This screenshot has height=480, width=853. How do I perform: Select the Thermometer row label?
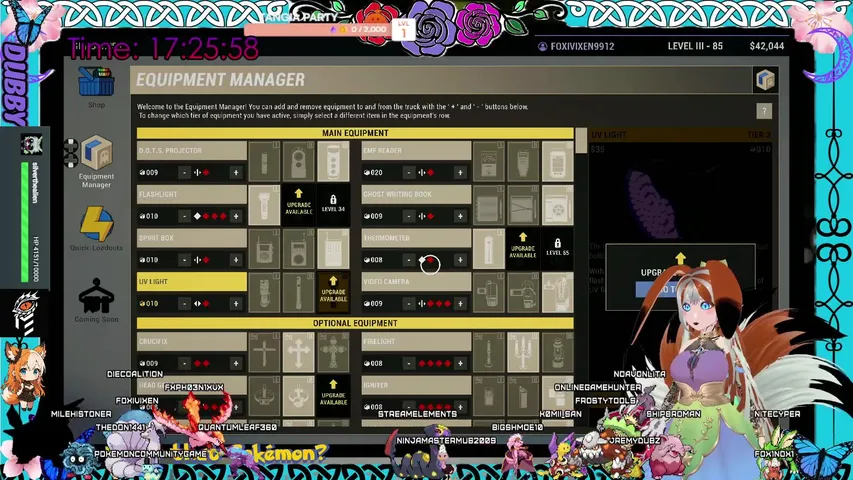[x=416, y=238]
